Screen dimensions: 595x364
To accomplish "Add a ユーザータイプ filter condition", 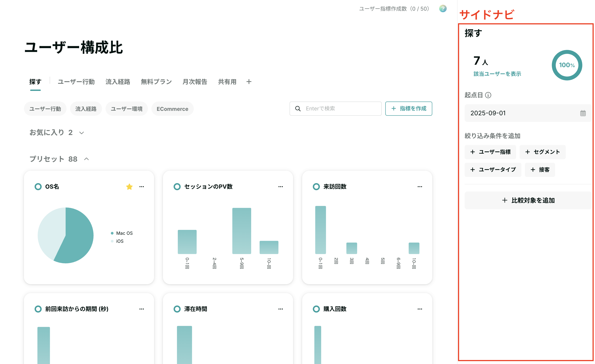I will (x=493, y=170).
